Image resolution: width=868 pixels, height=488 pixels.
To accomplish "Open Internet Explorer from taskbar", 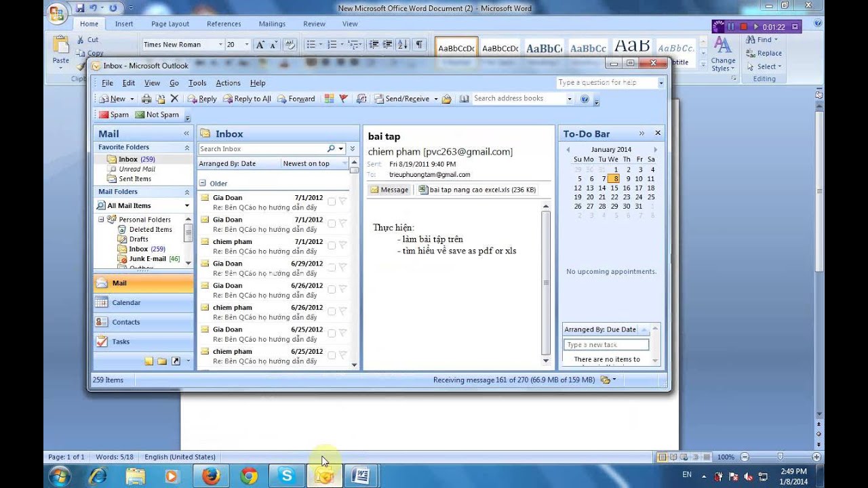I will pyautogui.click(x=98, y=476).
